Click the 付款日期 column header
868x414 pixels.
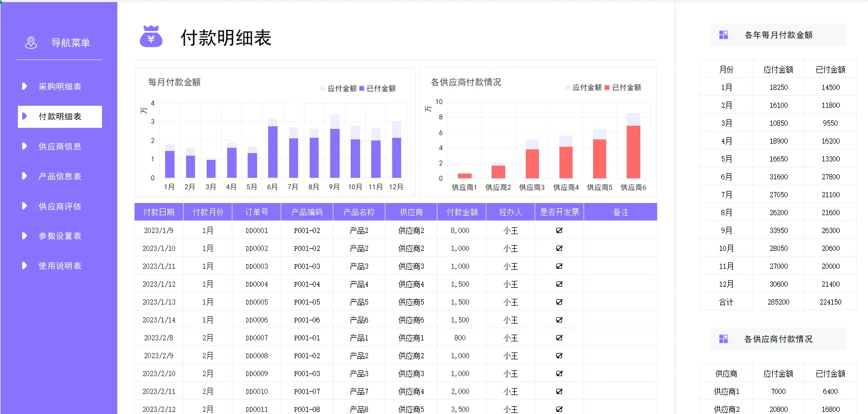pyautogui.click(x=159, y=212)
